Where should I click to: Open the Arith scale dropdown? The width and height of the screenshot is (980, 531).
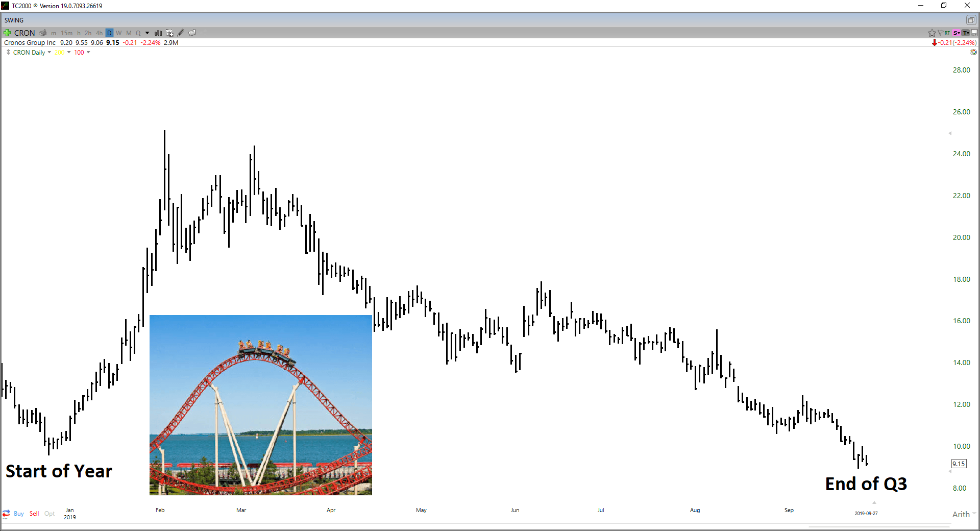click(964, 514)
